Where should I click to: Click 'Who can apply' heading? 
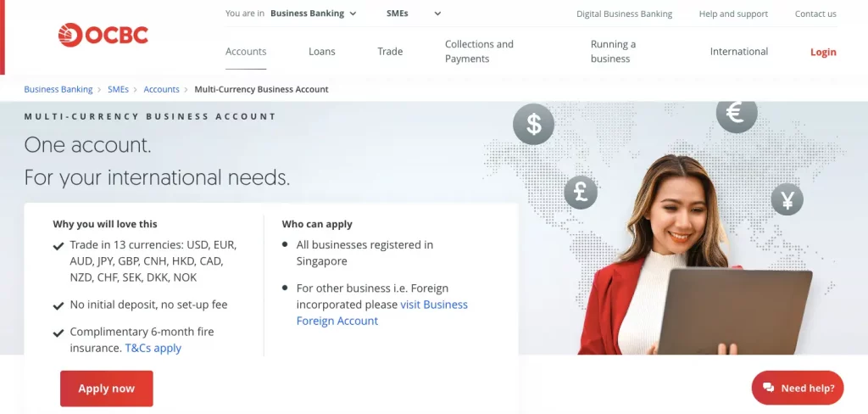coord(317,225)
